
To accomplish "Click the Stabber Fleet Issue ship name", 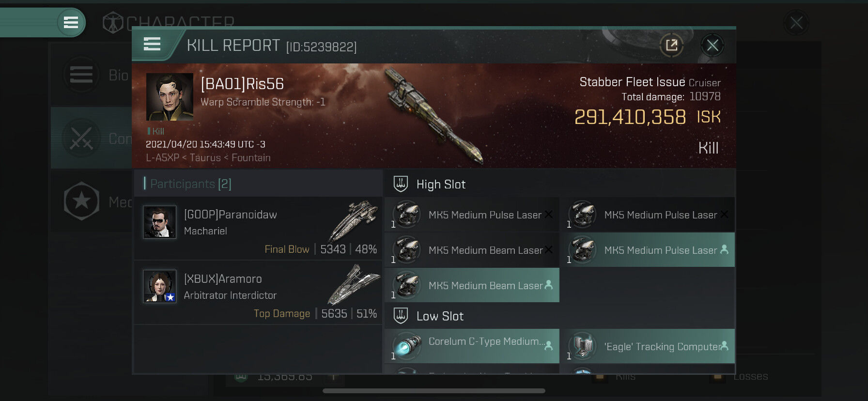I will point(632,82).
